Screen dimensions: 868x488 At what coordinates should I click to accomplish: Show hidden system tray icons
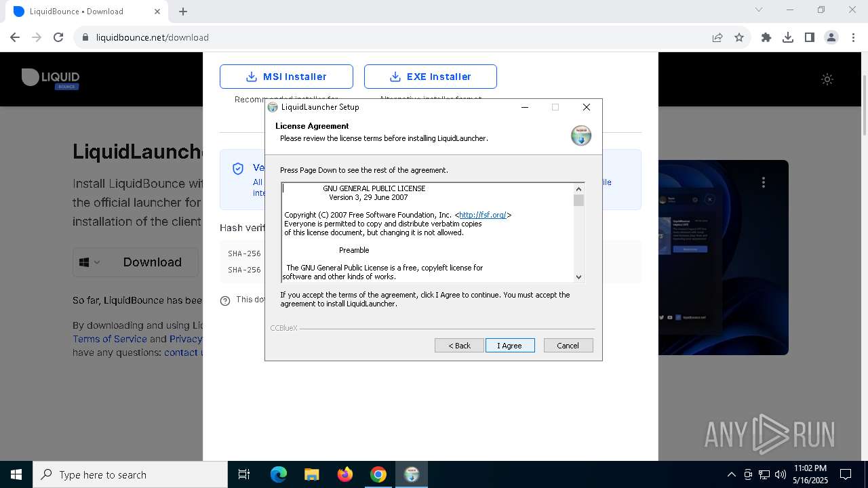(x=731, y=474)
